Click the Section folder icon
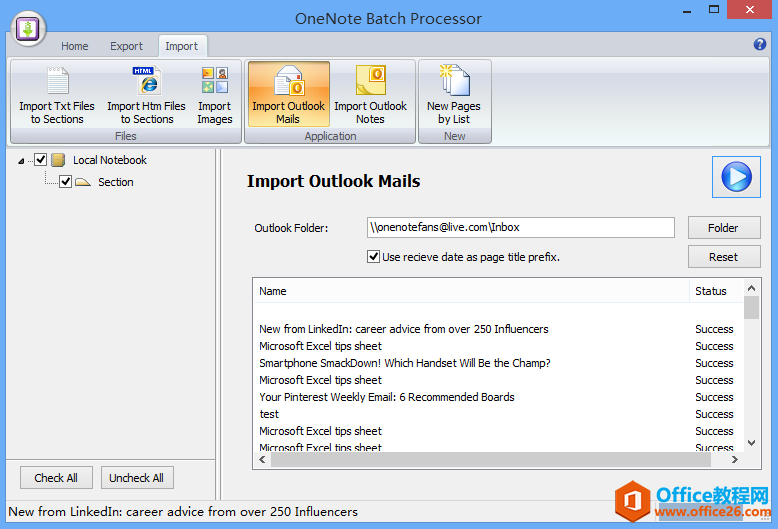The height and width of the screenshot is (529, 778). (83, 182)
